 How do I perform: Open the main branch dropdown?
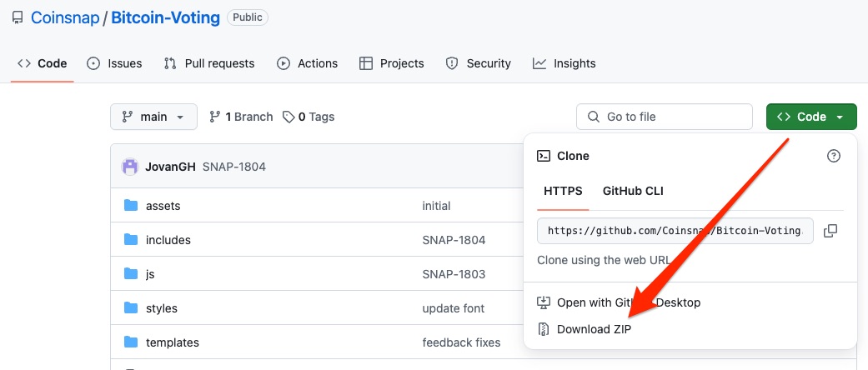(x=154, y=117)
